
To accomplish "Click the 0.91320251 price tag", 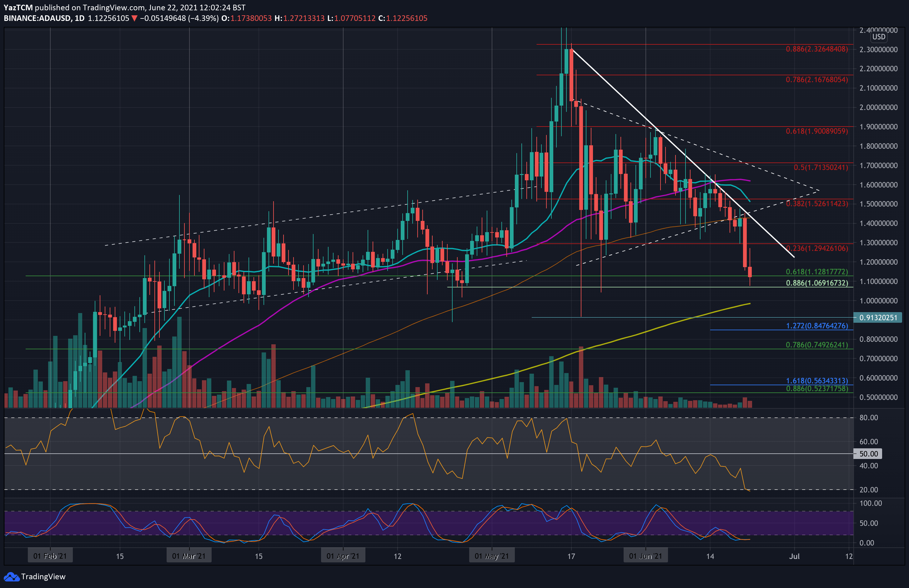I will 878,318.
